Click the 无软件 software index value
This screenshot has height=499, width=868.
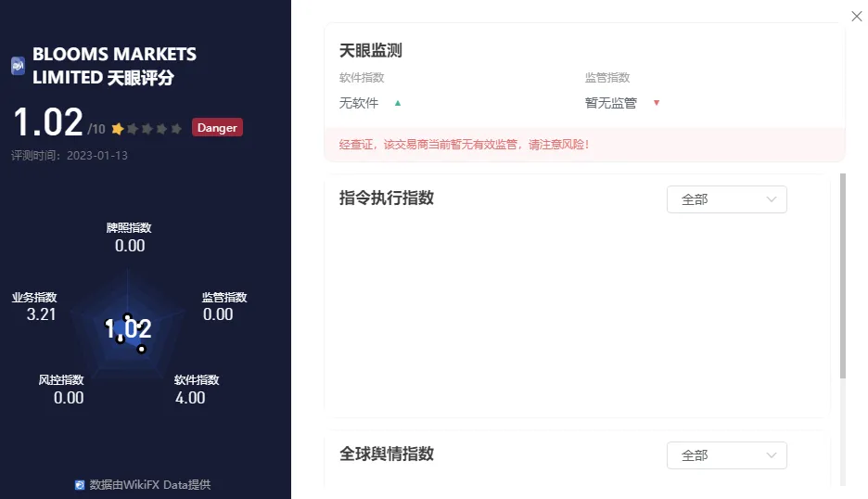(x=359, y=103)
